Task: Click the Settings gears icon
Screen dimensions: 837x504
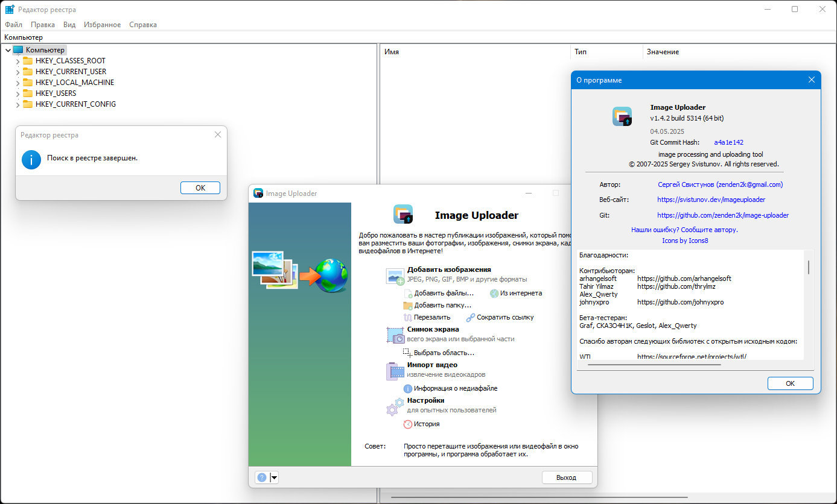Action: (395, 407)
